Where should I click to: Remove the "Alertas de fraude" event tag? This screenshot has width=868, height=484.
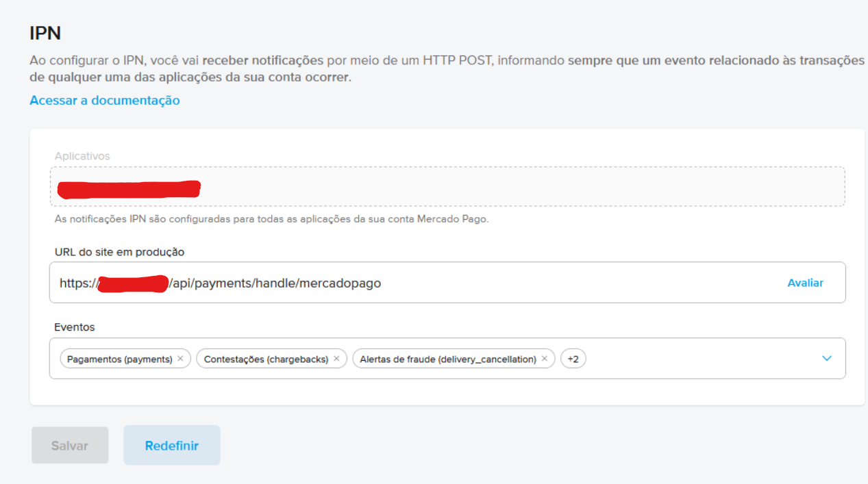coord(544,358)
